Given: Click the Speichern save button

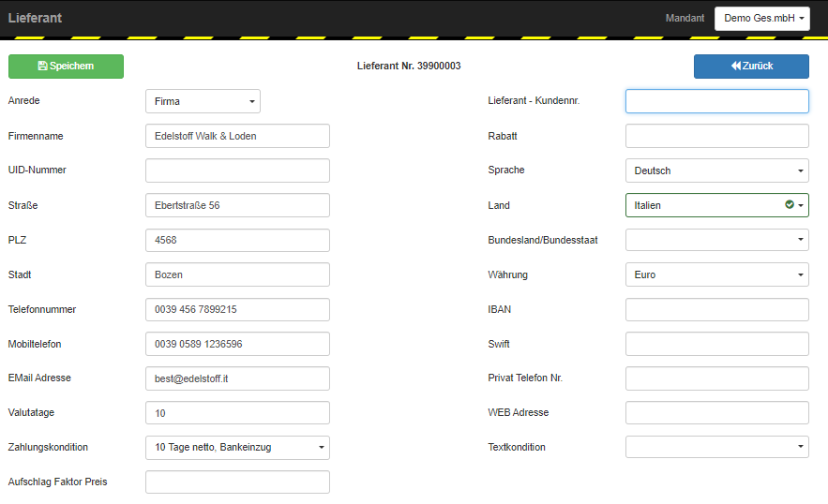Looking at the screenshot, I should [66, 67].
